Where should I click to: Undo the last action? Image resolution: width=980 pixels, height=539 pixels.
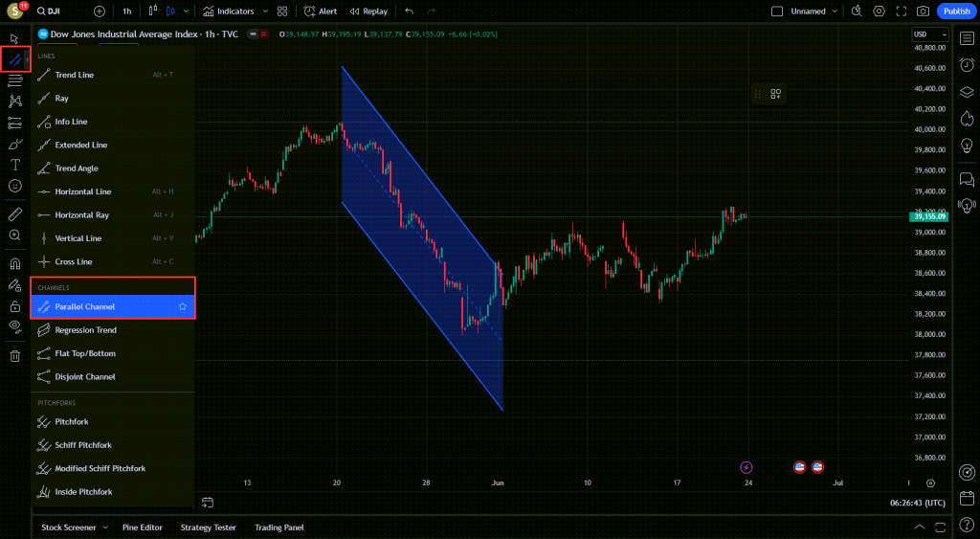tap(410, 11)
